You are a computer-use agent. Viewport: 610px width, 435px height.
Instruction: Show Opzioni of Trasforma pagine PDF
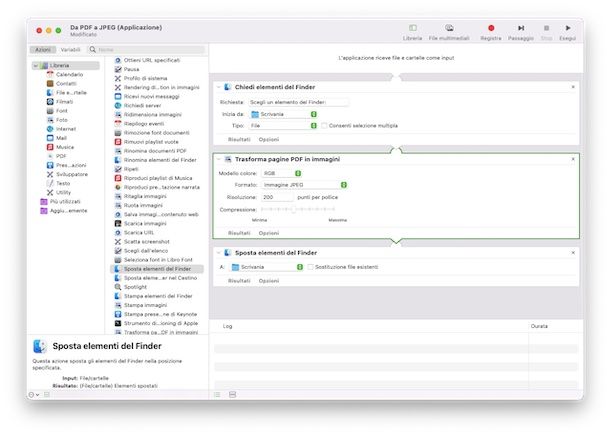click(269, 233)
